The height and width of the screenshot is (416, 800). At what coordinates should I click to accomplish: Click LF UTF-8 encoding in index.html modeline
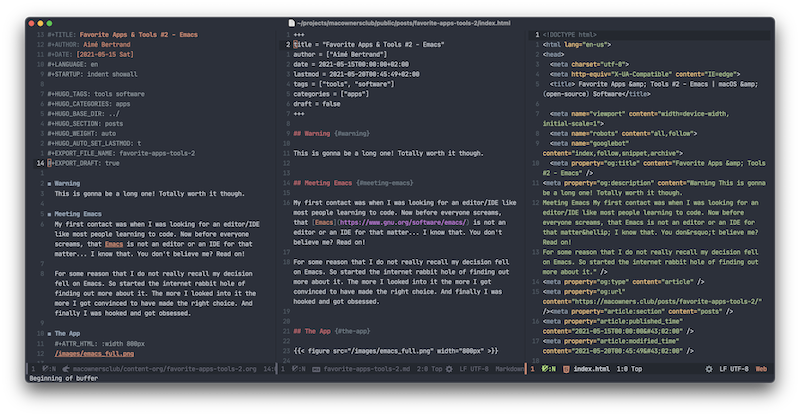tap(734, 369)
